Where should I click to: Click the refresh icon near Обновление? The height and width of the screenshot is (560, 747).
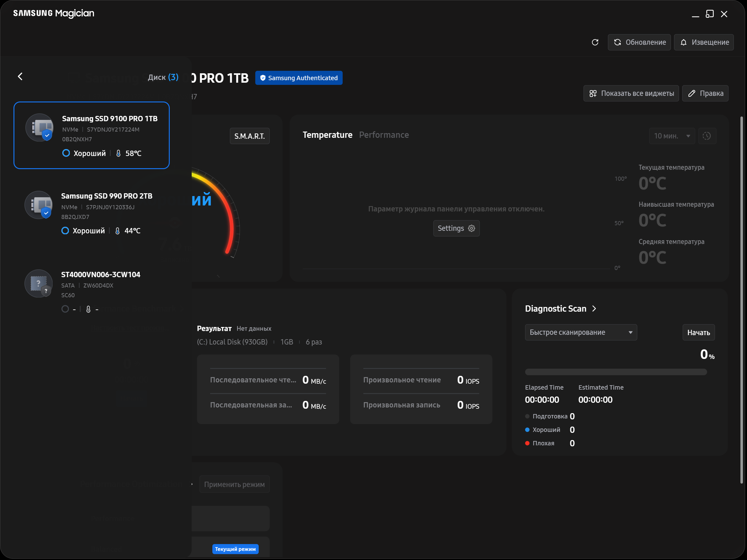click(x=595, y=42)
